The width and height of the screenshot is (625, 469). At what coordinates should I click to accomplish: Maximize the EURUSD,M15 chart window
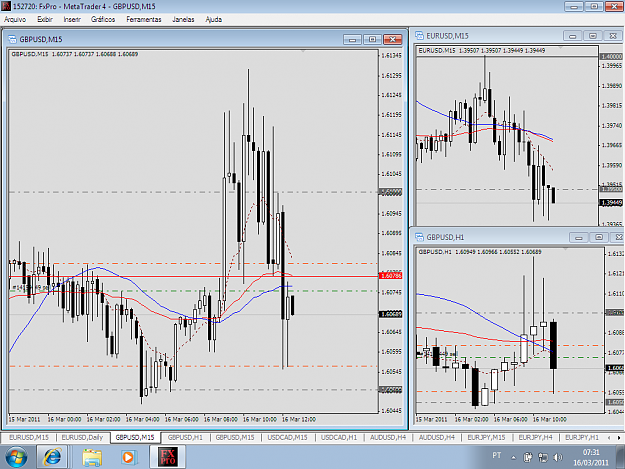tap(593, 36)
